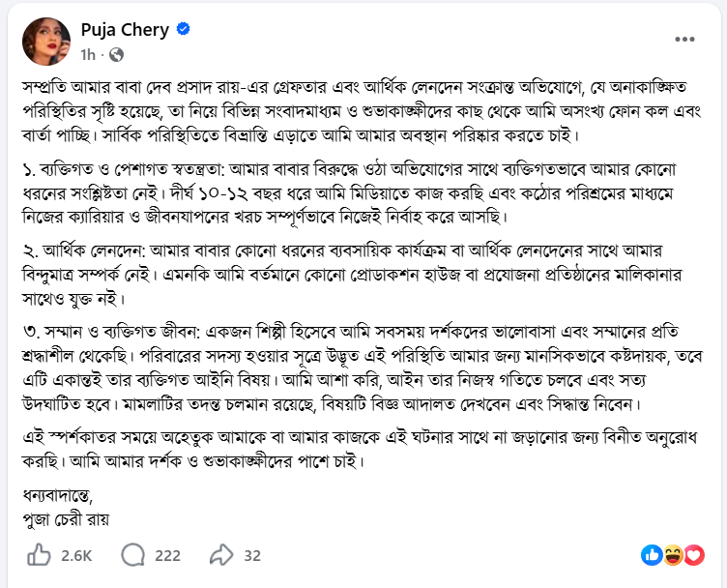Screen dimensions: 727x588
Task: Open the three-dot post options menu
Action: click(684, 40)
